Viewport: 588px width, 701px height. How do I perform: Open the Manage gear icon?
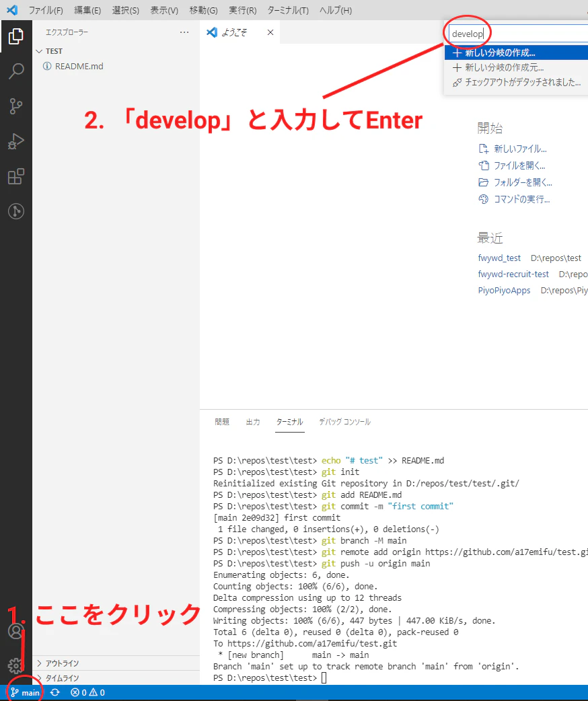pos(16,666)
